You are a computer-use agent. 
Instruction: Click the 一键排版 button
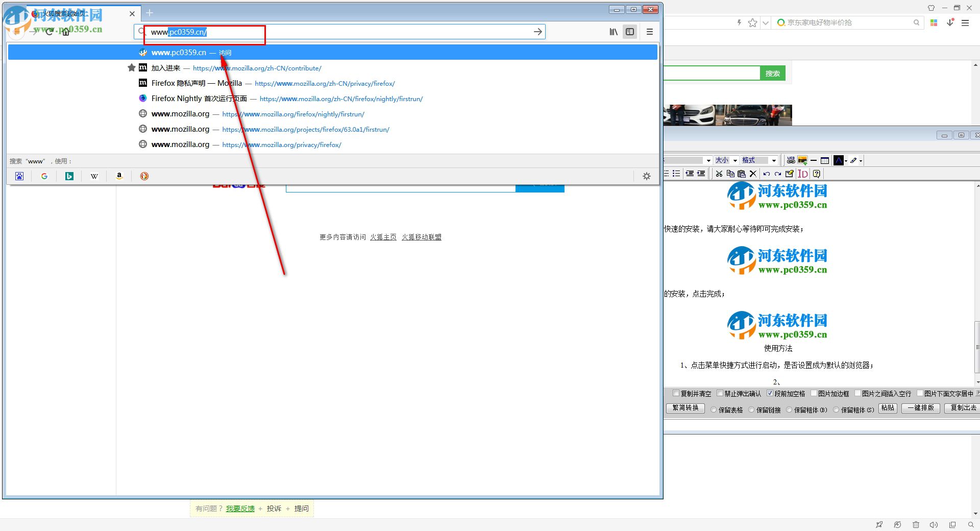pos(921,408)
